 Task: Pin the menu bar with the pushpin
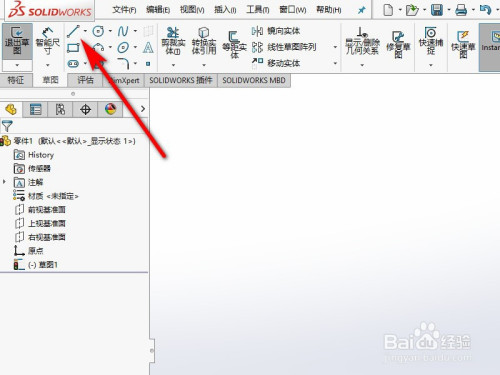pyautogui.click(x=361, y=10)
